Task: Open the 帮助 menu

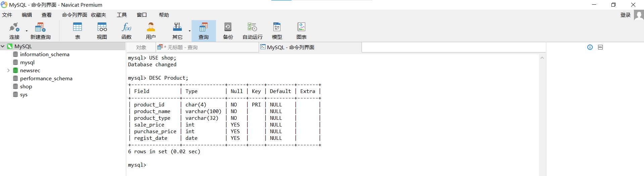Action: point(164,15)
